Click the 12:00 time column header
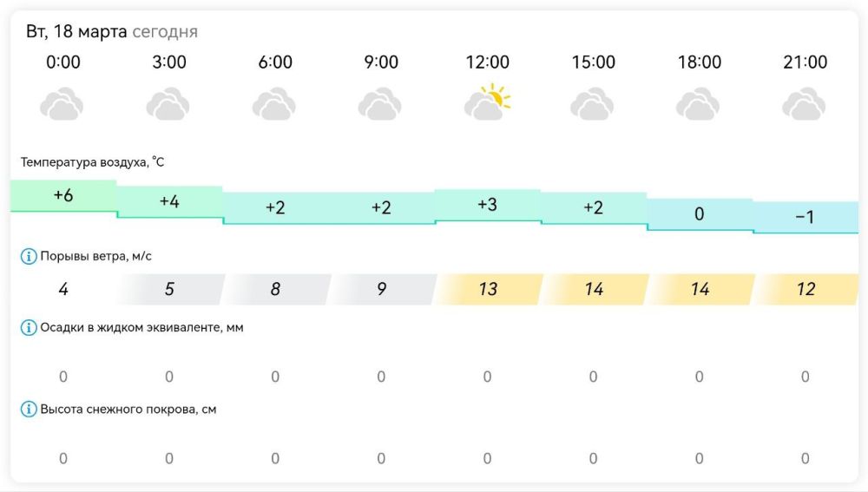Viewport: 868px width, 492px height. (x=487, y=62)
